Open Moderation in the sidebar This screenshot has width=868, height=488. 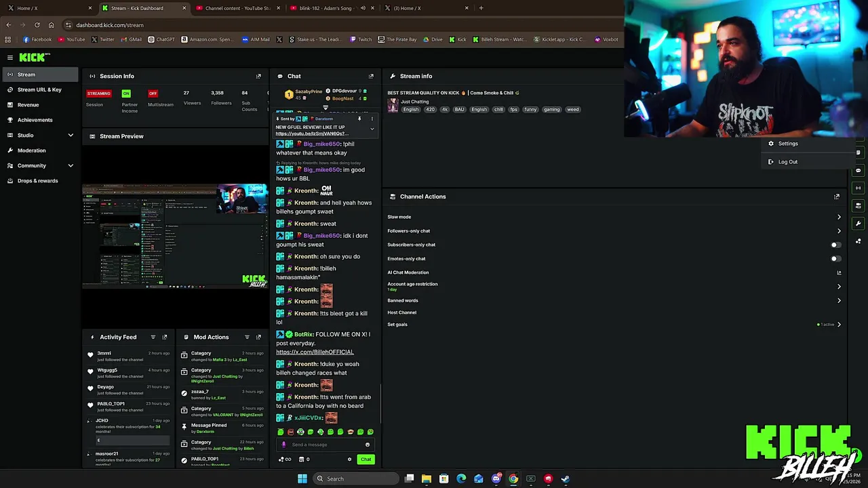(39, 150)
